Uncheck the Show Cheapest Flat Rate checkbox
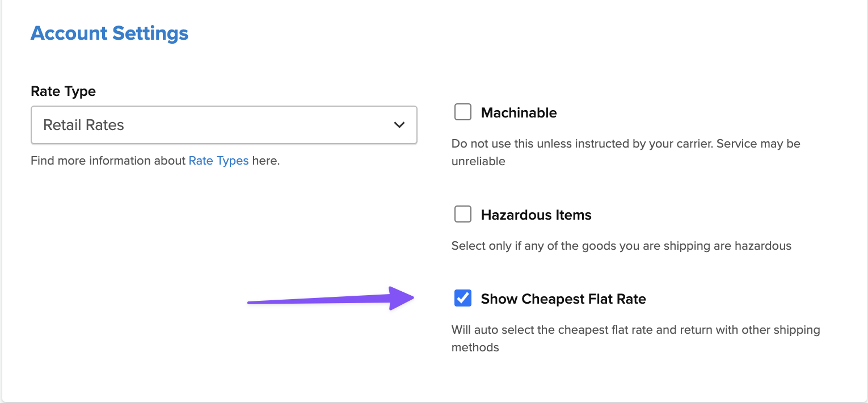 [463, 298]
